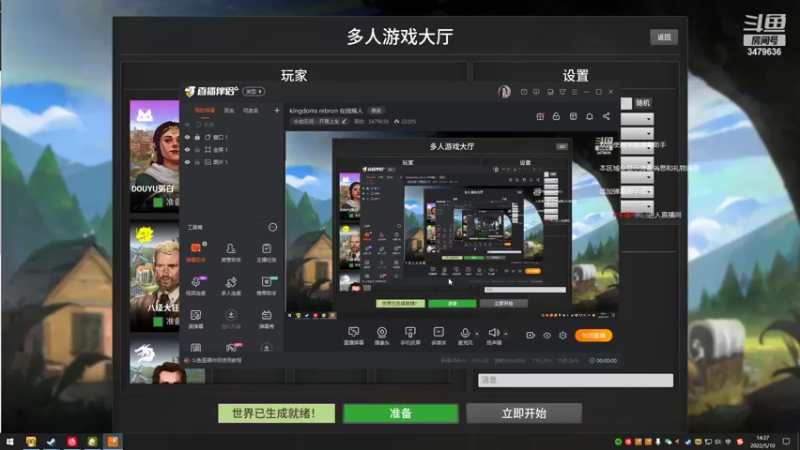Viewport: 800px width, 450px height.
Task: Expand the speaker dropdown arrow
Action: point(506,334)
